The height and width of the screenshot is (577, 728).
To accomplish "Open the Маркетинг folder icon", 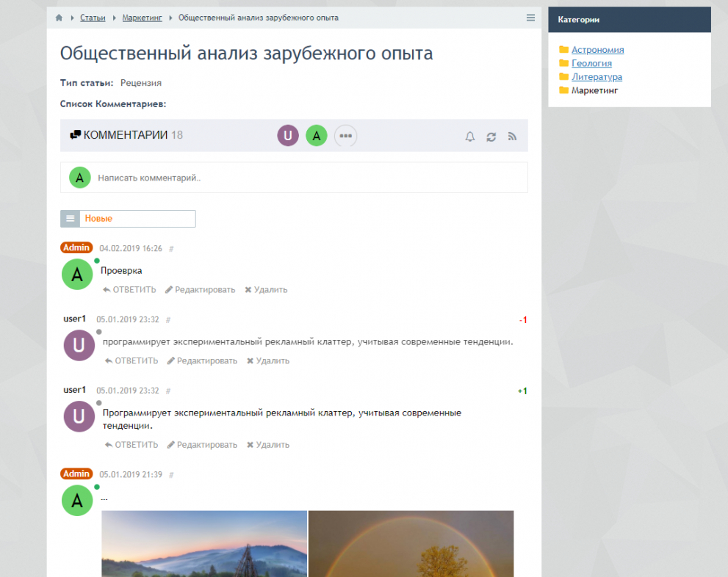I will click(564, 90).
